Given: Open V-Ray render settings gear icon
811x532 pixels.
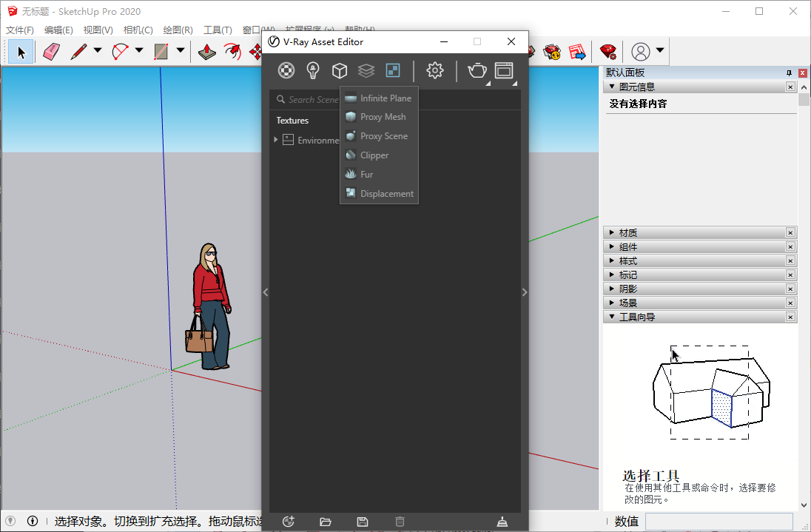Looking at the screenshot, I should [434, 70].
